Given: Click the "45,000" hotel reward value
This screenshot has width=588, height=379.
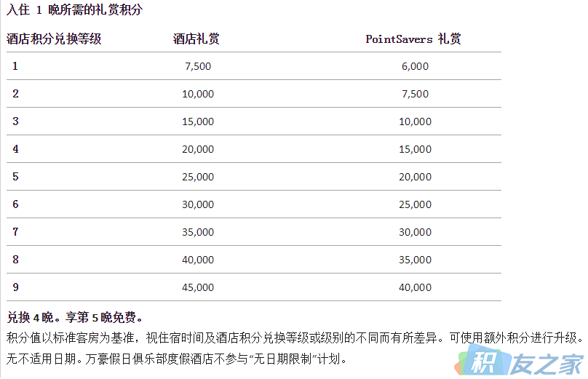Looking at the screenshot, I should coord(198,287).
